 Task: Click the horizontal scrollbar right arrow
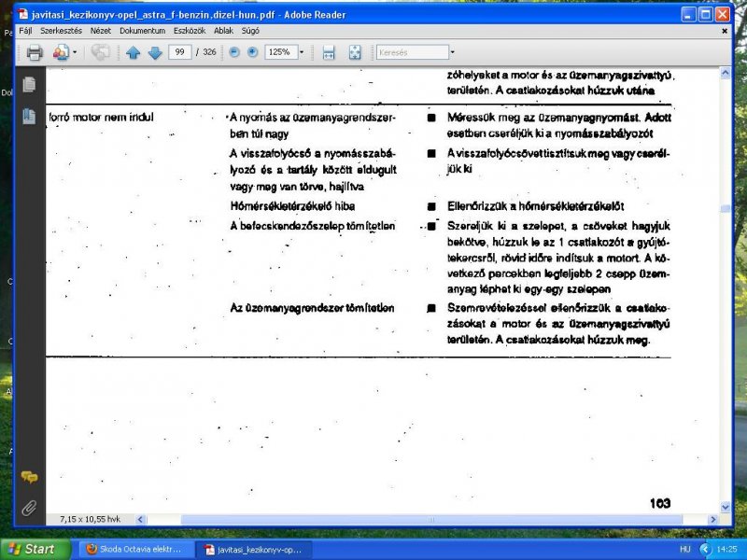click(713, 520)
